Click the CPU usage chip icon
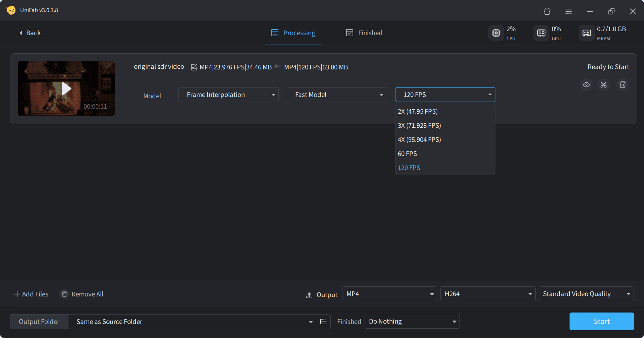Image resolution: width=644 pixels, height=338 pixels. pyautogui.click(x=496, y=33)
